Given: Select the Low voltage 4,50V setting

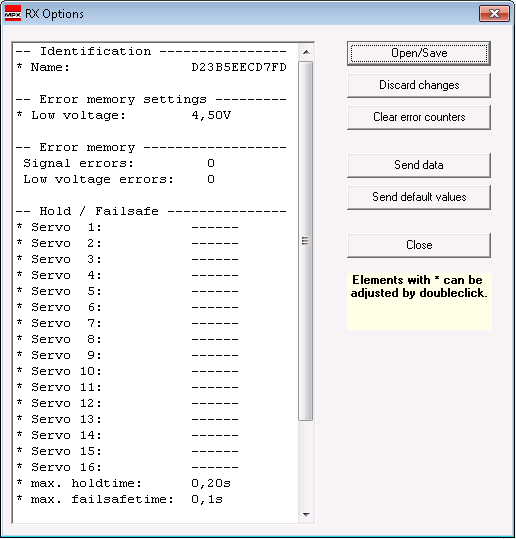Looking at the screenshot, I should tap(124, 115).
